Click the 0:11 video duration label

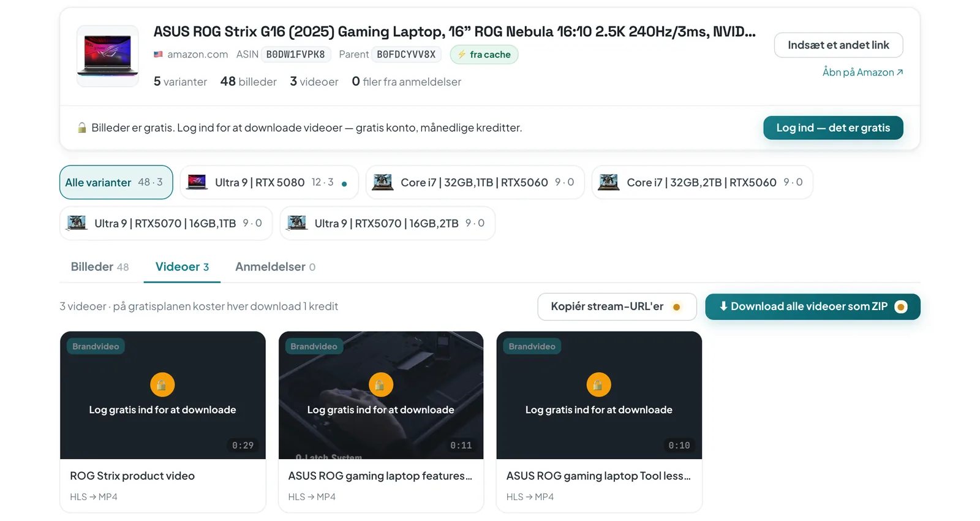[x=461, y=446]
